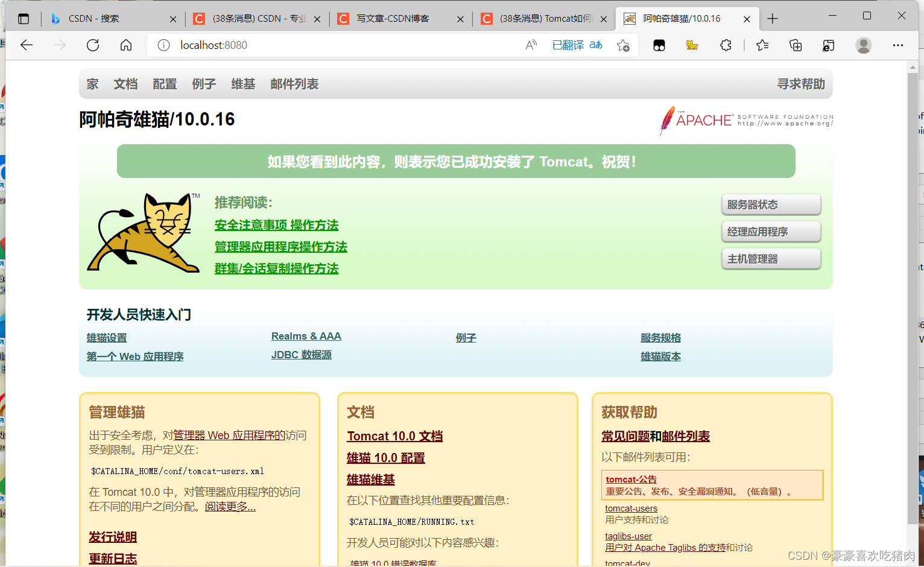The height and width of the screenshot is (567, 924).
Task: Open the user profile avatar
Action: pos(864,45)
